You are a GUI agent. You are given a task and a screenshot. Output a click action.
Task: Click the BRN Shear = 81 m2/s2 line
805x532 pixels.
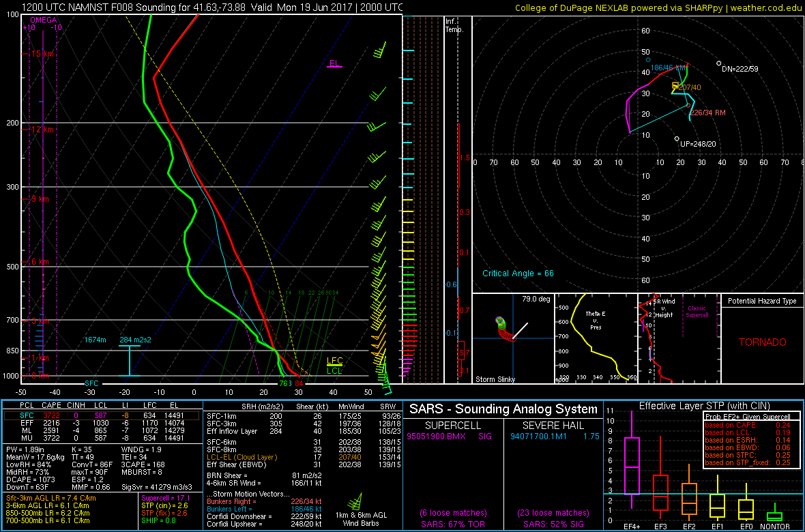click(x=263, y=475)
